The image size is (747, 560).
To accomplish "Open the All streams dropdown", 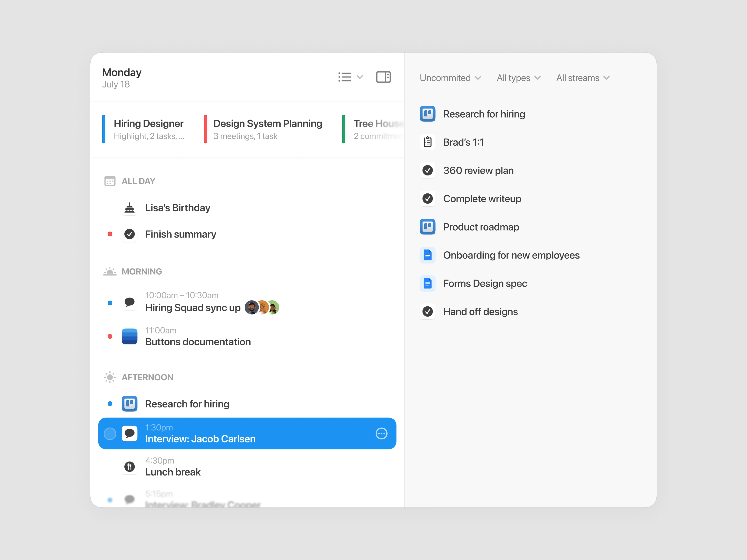I will 582,78.
